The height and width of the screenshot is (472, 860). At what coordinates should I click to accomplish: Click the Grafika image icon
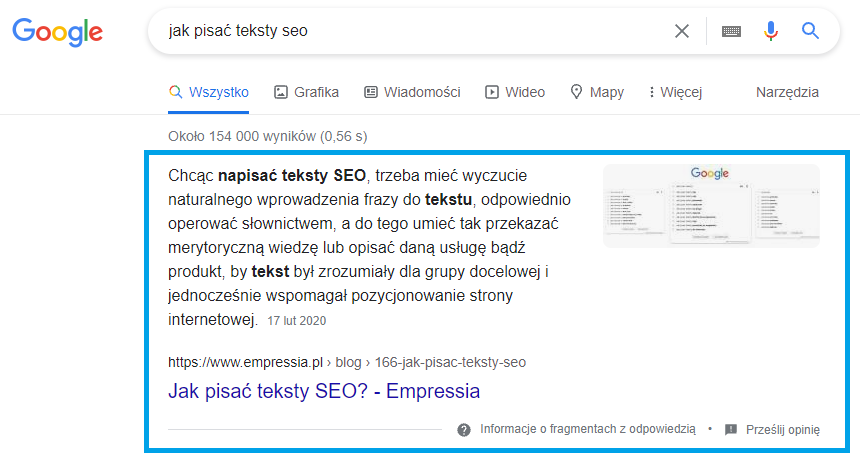tap(280, 92)
